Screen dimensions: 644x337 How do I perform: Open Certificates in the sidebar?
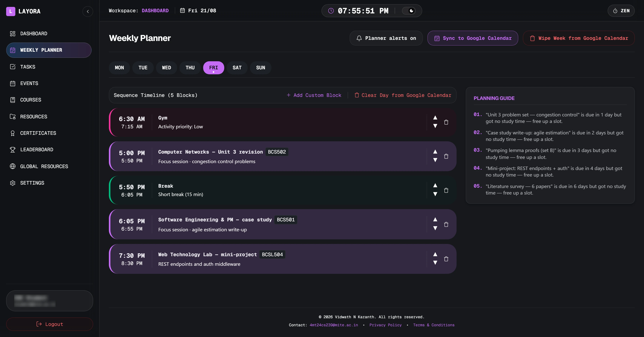(x=49, y=133)
